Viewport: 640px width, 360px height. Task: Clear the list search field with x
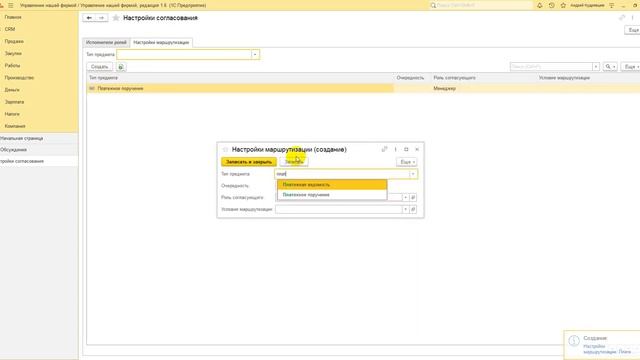coord(596,67)
